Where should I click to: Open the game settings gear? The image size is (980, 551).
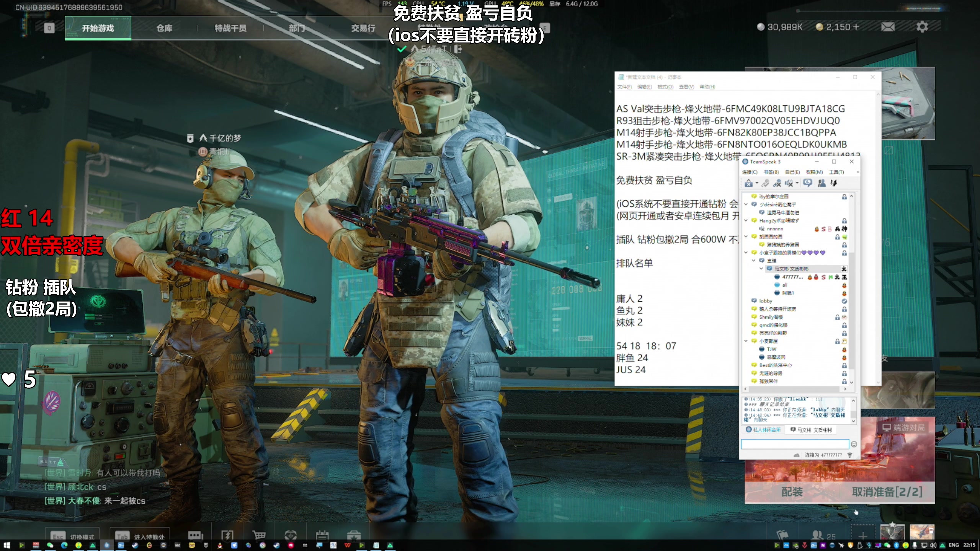922,27
